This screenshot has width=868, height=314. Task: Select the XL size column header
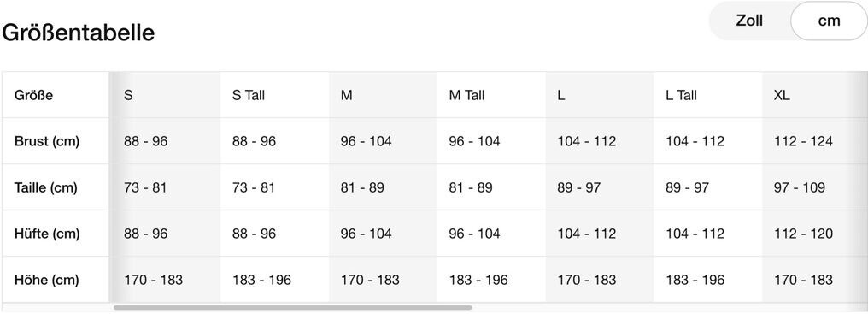pos(783,96)
